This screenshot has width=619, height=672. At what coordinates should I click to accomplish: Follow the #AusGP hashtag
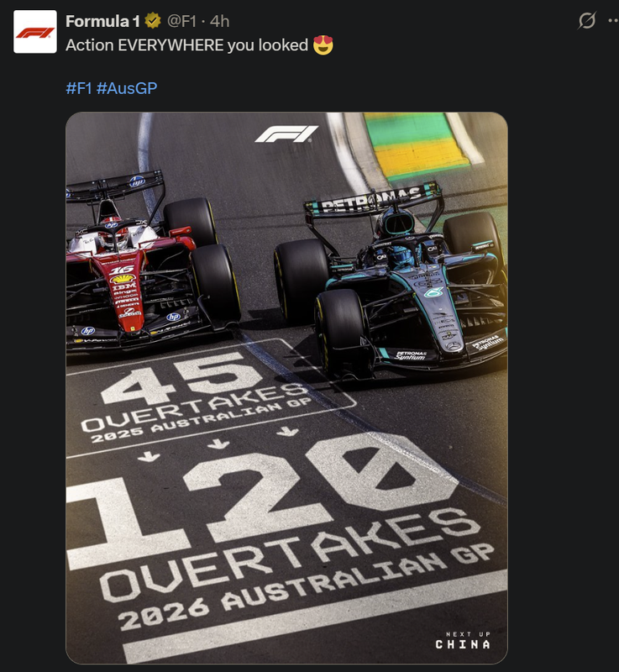(127, 88)
